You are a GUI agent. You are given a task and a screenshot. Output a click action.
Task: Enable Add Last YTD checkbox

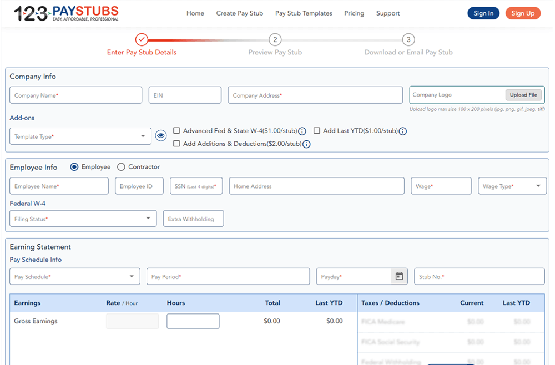coord(317,131)
